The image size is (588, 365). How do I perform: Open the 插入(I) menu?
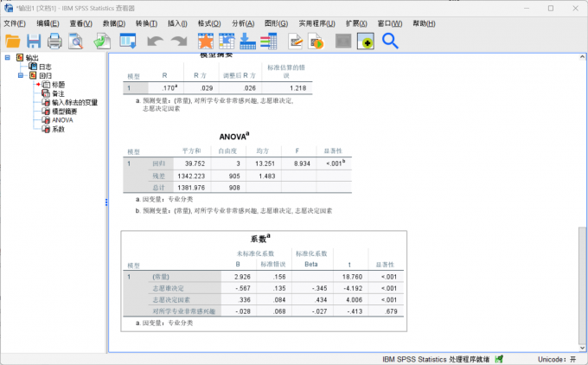tap(177, 23)
